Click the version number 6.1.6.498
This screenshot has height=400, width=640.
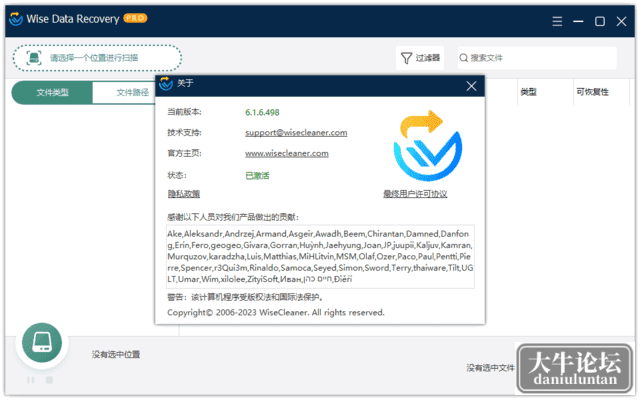[262, 112]
